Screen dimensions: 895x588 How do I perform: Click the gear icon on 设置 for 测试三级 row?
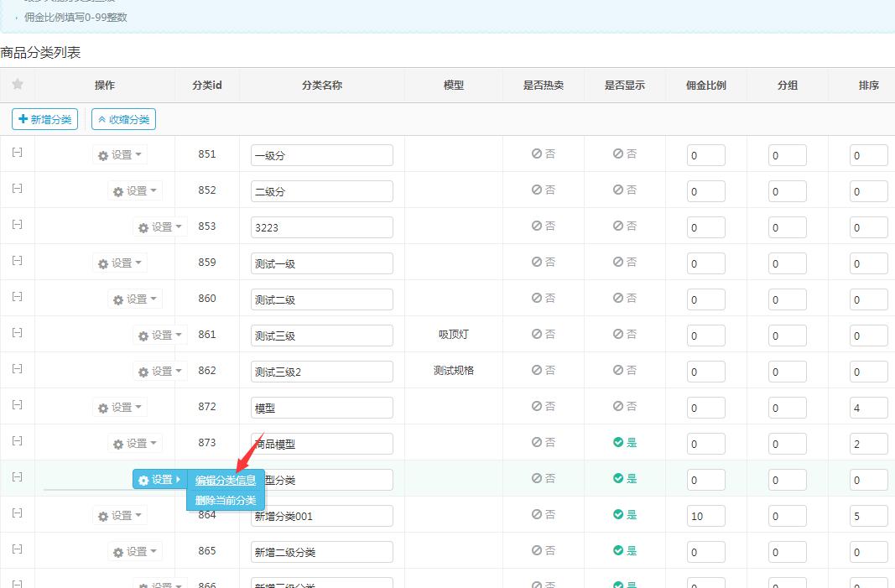pyautogui.click(x=144, y=335)
